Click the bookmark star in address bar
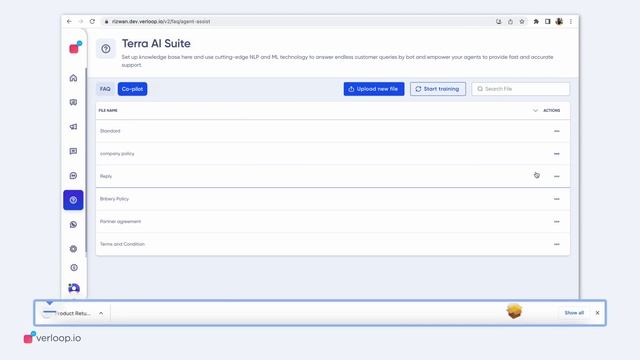Screen dimensions: 640x360 click(x=522, y=22)
